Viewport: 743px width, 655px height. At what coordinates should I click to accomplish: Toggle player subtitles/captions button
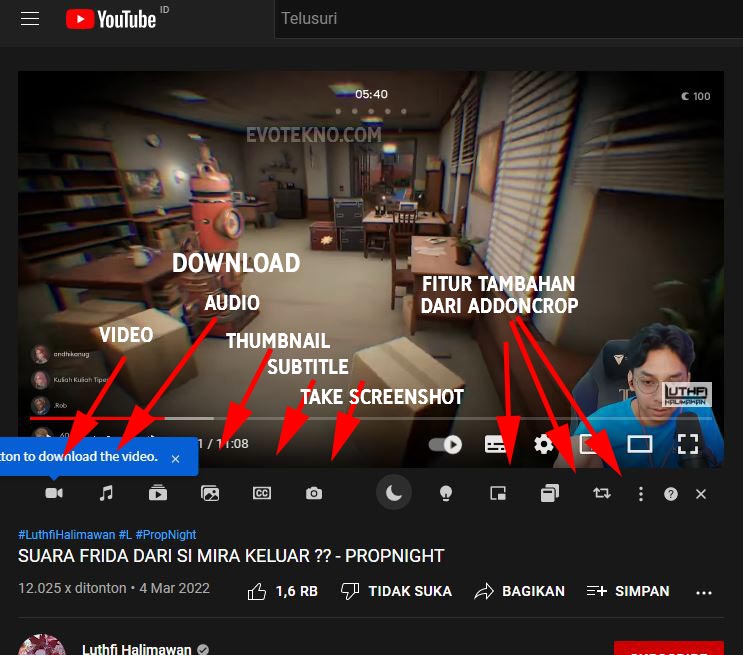[496, 444]
